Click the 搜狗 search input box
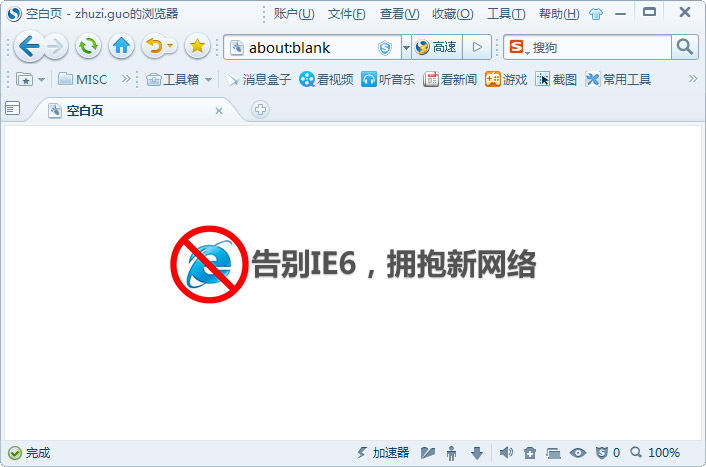The width and height of the screenshot is (706, 467). [601, 47]
